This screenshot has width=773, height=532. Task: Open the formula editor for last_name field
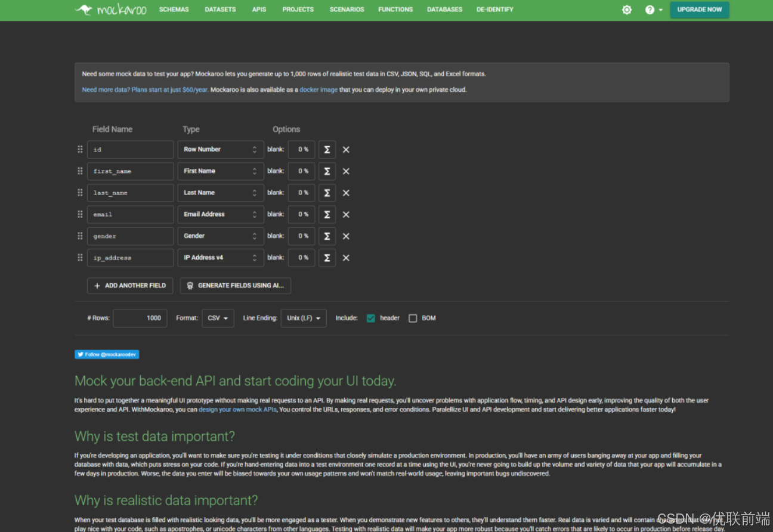tap(327, 193)
